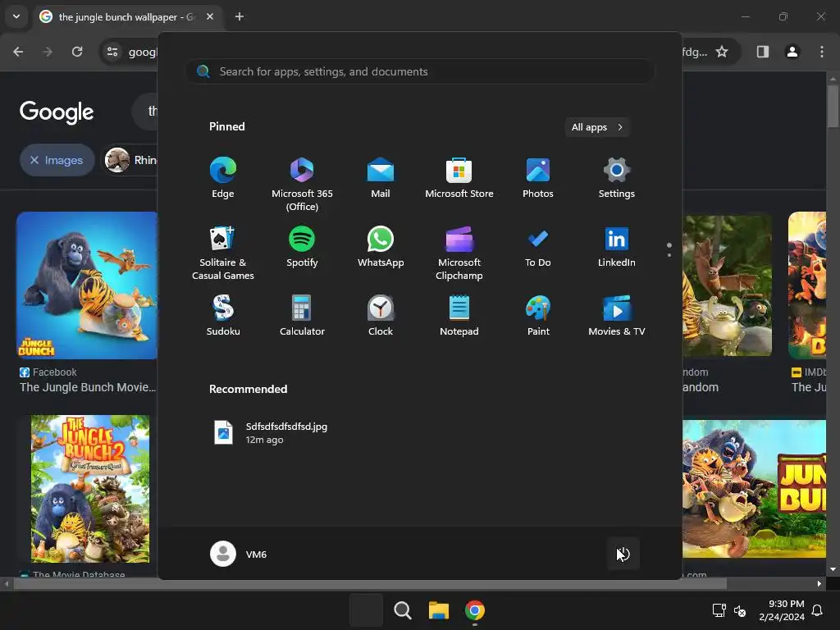Open the VM6 user account menu
This screenshot has height=630, width=840.
pos(239,554)
